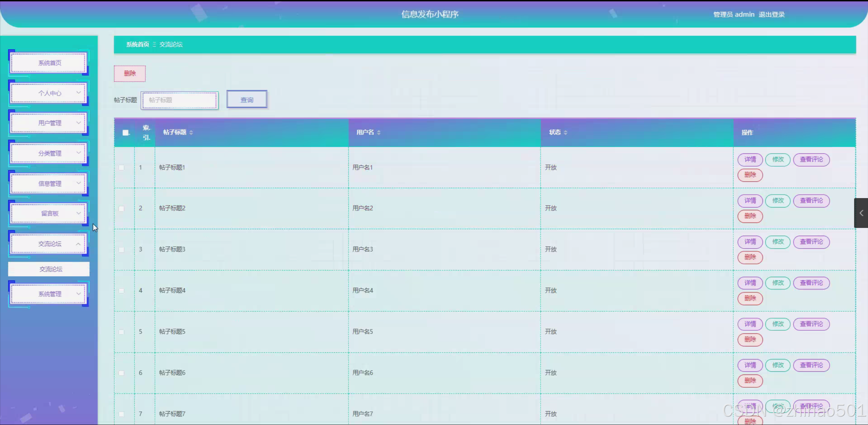Expand the 用户管理 sidebar menu
Viewport: 868px width, 425px height.
click(x=49, y=123)
